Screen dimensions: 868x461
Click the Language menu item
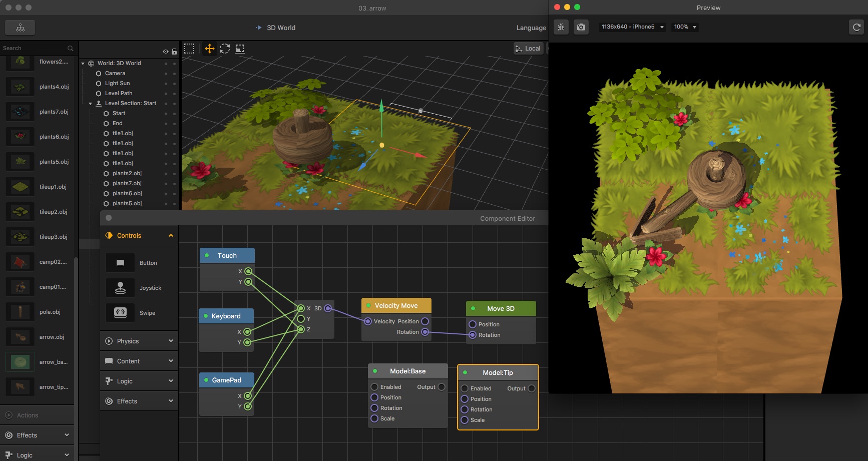click(x=531, y=28)
